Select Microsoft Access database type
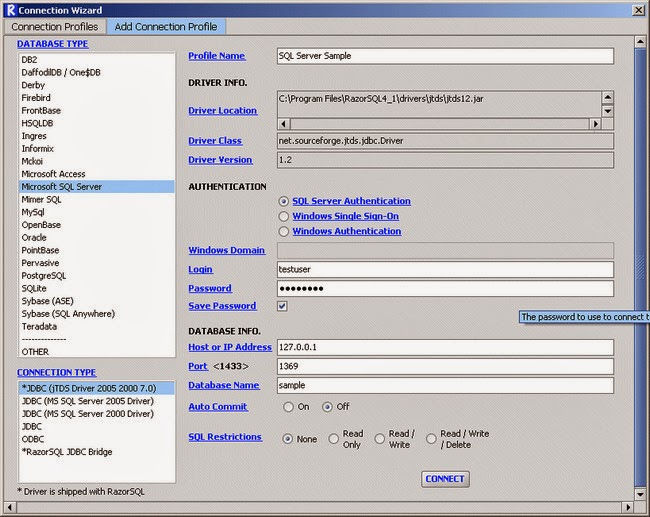650x517 pixels. pos(97,175)
